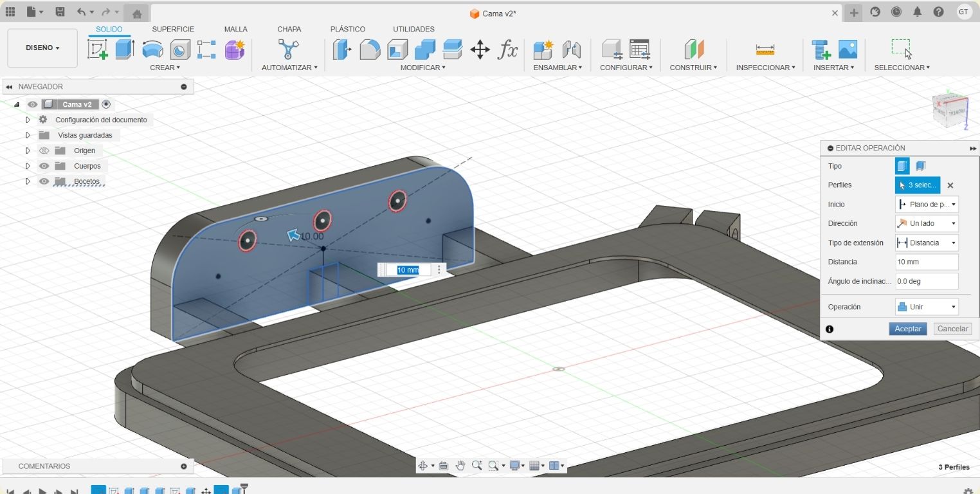The image size is (980, 494).
Task: Undo the last action
Action: [80, 12]
